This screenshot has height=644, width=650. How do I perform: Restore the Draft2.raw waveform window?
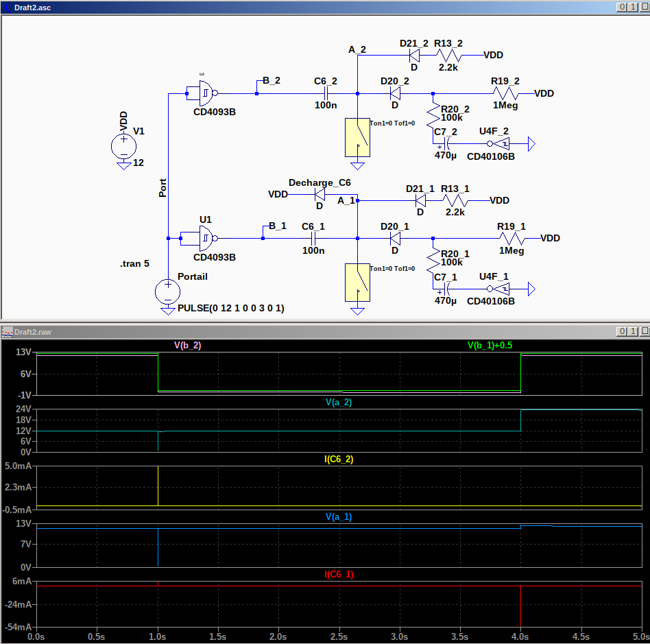633,331
